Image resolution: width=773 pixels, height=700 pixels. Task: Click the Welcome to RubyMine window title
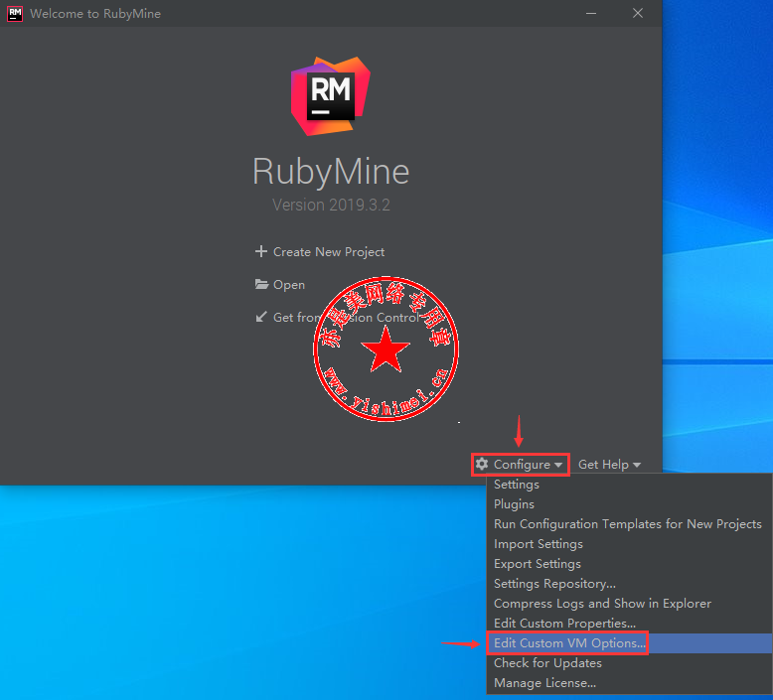[x=95, y=14]
